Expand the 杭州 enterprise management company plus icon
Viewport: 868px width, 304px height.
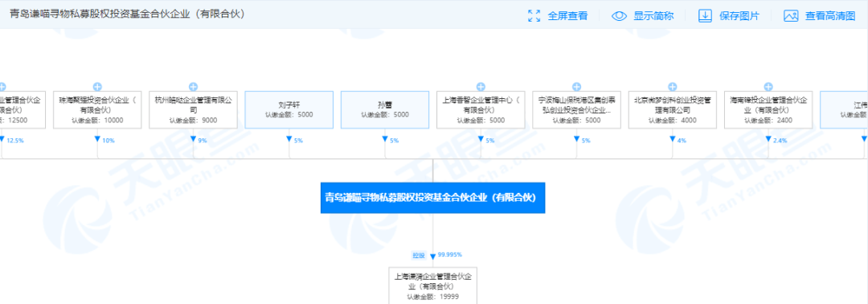click(x=193, y=86)
